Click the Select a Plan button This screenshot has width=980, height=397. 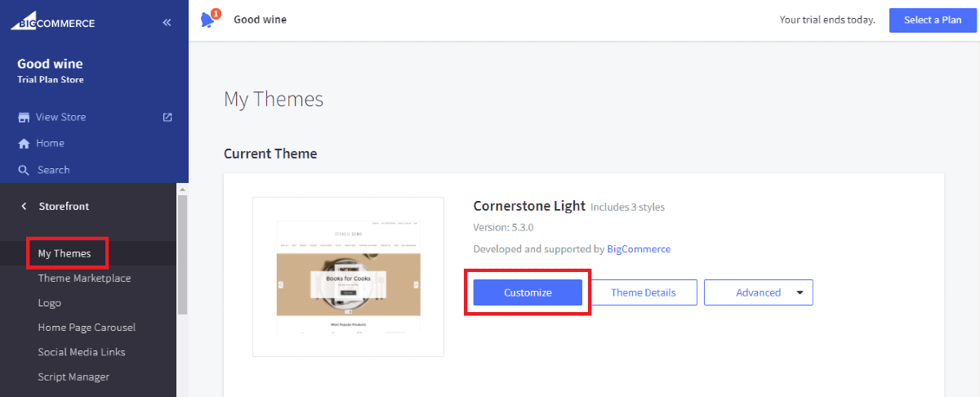pyautogui.click(x=932, y=20)
